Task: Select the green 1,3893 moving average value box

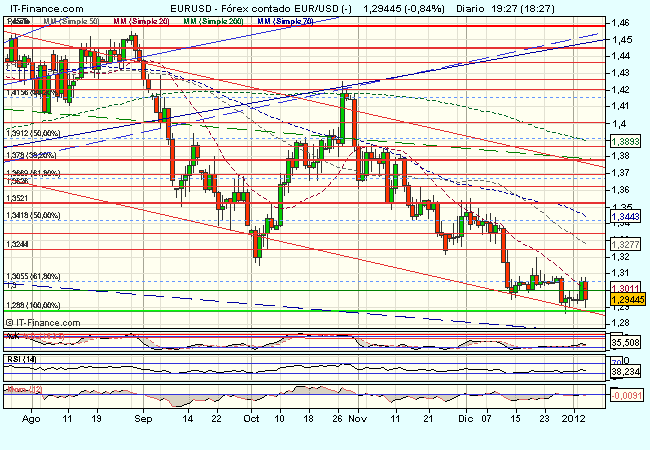Action: point(626,141)
